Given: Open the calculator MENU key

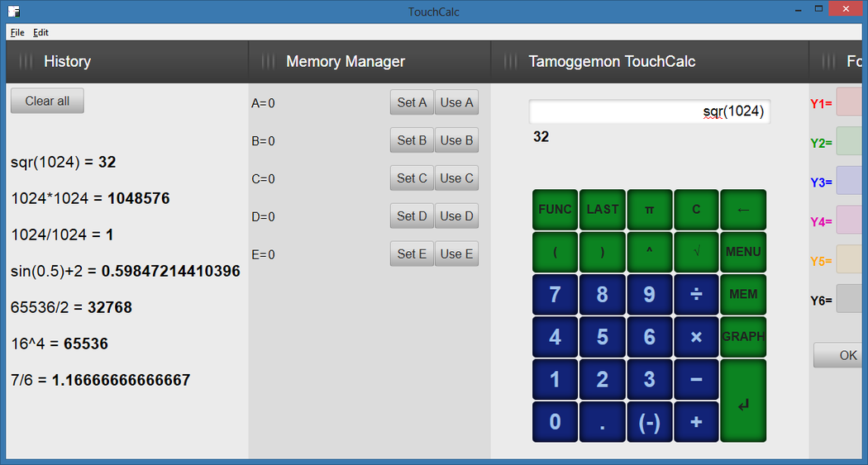Looking at the screenshot, I should point(742,252).
